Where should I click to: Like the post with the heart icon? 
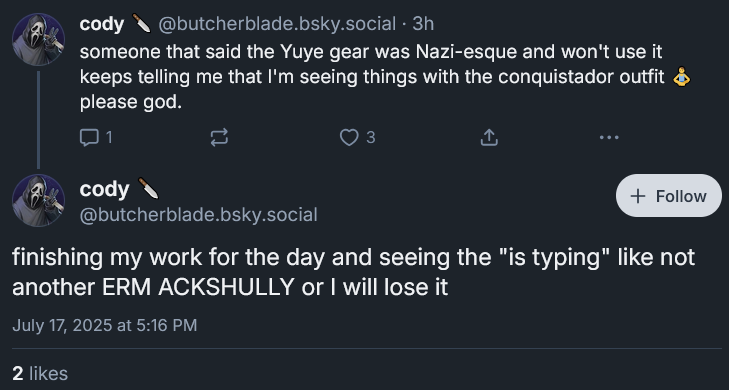point(349,138)
